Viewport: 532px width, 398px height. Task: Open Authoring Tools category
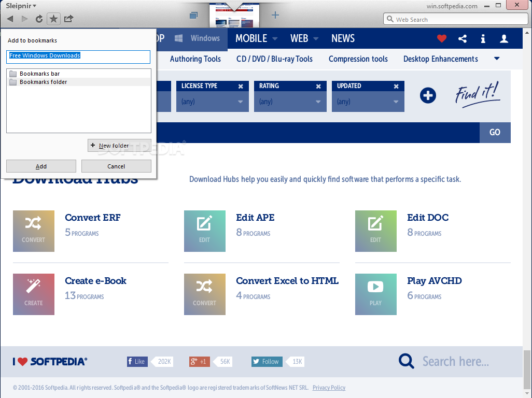(195, 59)
